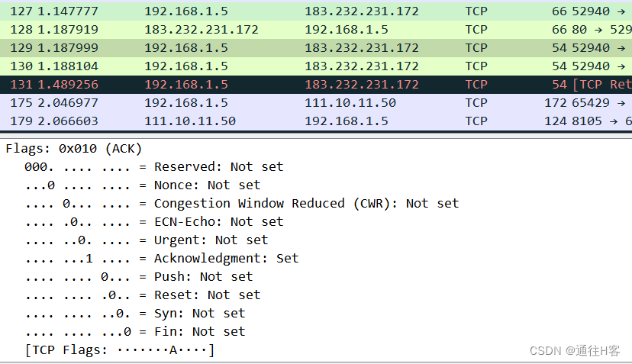Click the Acknowledgment: Set flag line
Screen dimensions: 632x364
click(x=226, y=258)
